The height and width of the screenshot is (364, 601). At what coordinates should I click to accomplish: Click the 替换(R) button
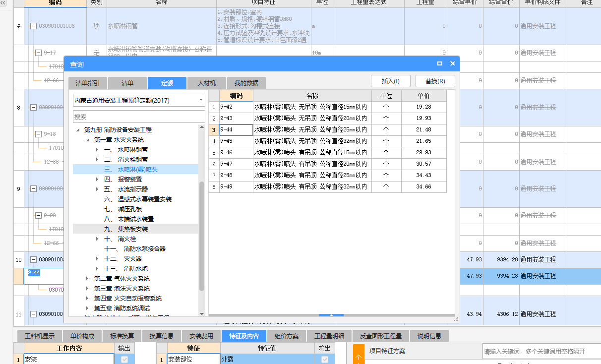pyautogui.click(x=435, y=81)
